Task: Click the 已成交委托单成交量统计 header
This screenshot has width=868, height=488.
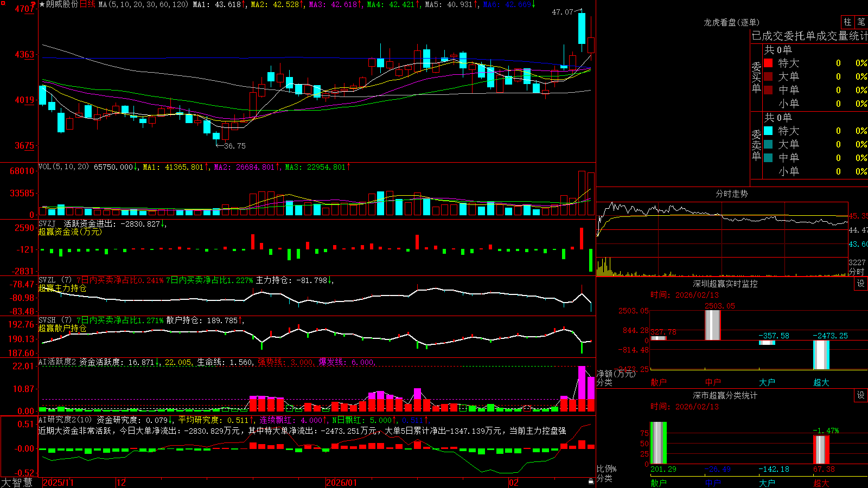Action: pos(809,36)
